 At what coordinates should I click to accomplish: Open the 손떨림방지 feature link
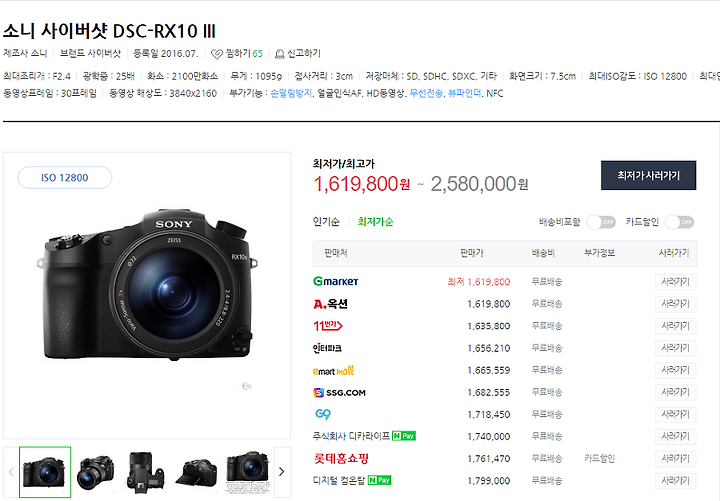[291, 93]
